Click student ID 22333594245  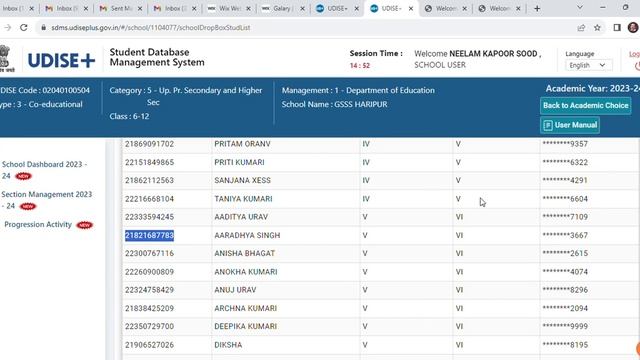[x=149, y=217]
